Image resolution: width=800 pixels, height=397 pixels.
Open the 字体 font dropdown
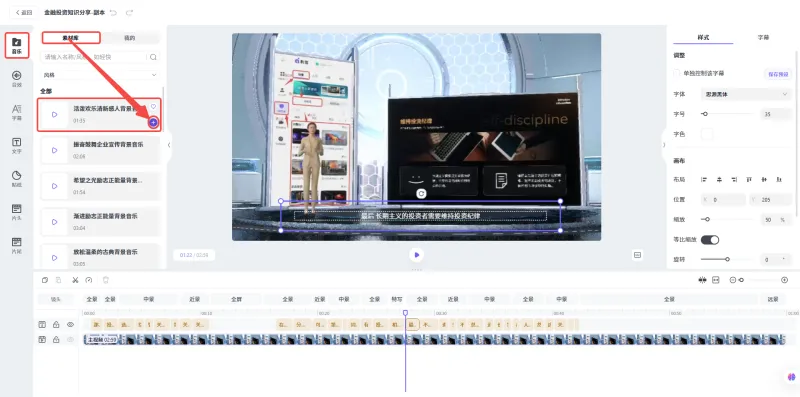(x=746, y=94)
